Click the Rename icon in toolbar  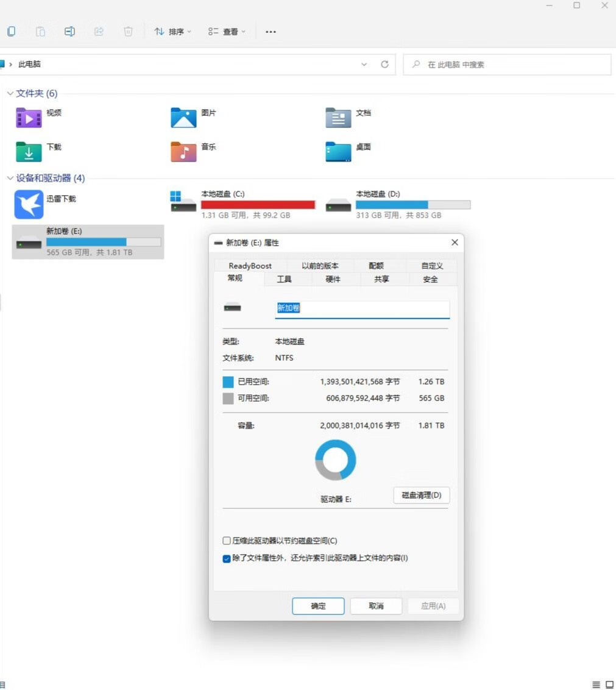[69, 32]
